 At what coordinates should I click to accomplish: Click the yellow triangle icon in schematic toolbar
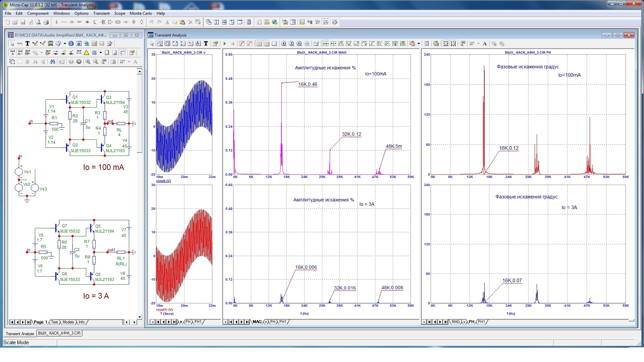[87, 53]
